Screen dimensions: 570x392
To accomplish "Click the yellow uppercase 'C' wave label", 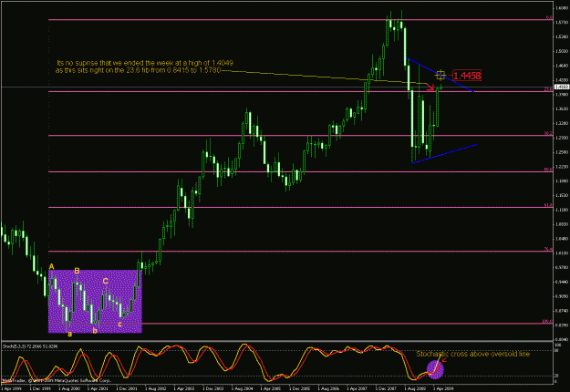I will (x=105, y=281).
